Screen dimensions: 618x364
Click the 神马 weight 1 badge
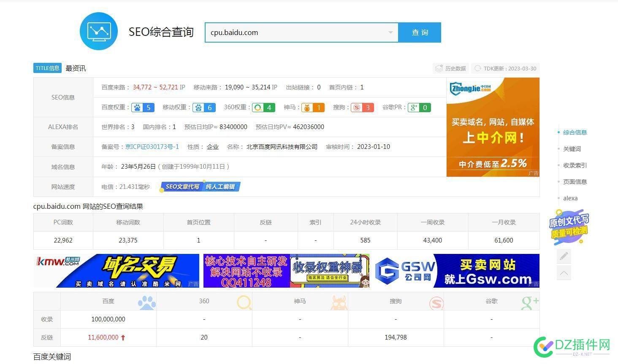tap(313, 108)
